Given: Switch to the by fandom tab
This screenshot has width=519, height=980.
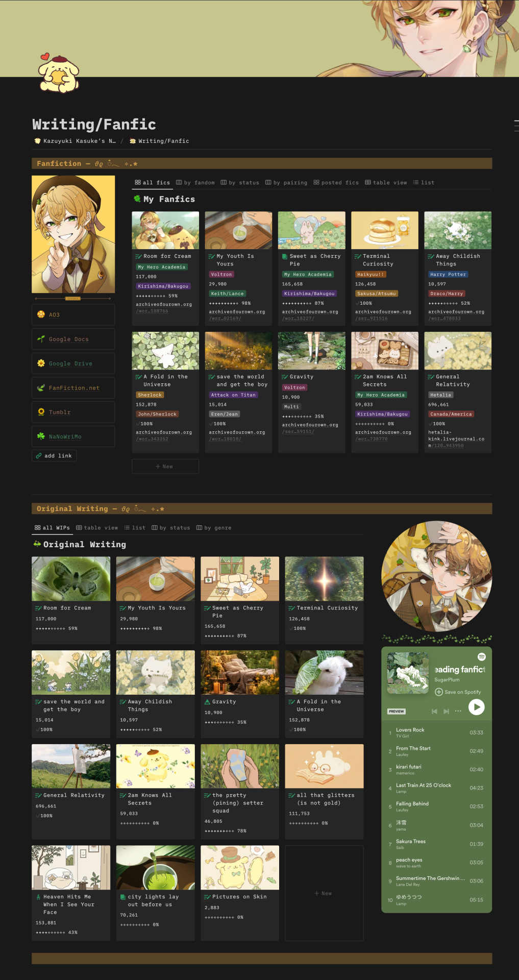Looking at the screenshot, I should [195, 182].
